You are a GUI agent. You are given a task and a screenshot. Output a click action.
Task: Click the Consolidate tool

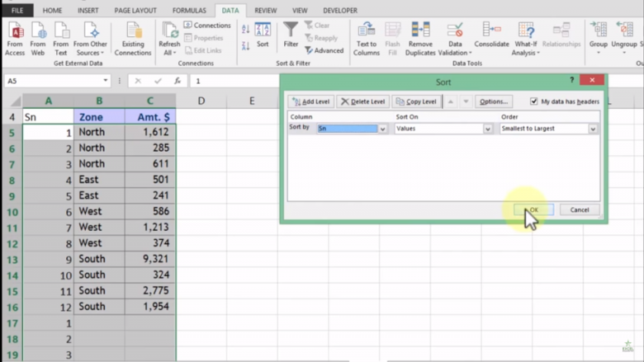[x=491, y=35]
